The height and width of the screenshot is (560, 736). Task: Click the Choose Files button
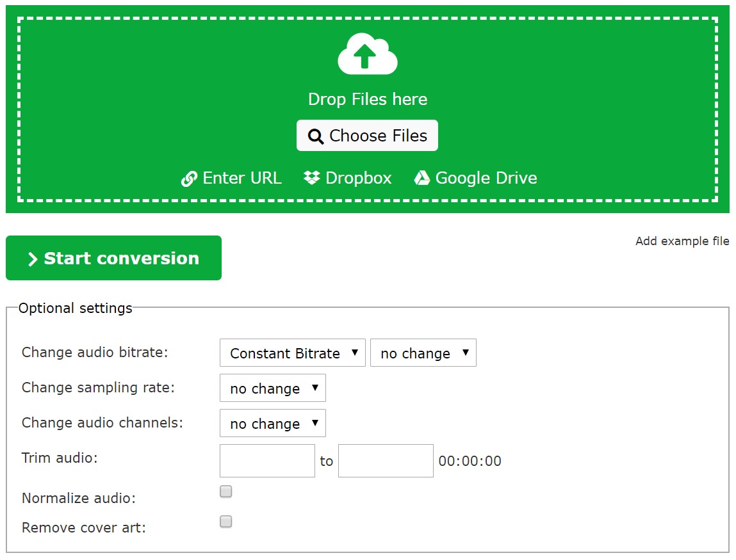[367, 136]
